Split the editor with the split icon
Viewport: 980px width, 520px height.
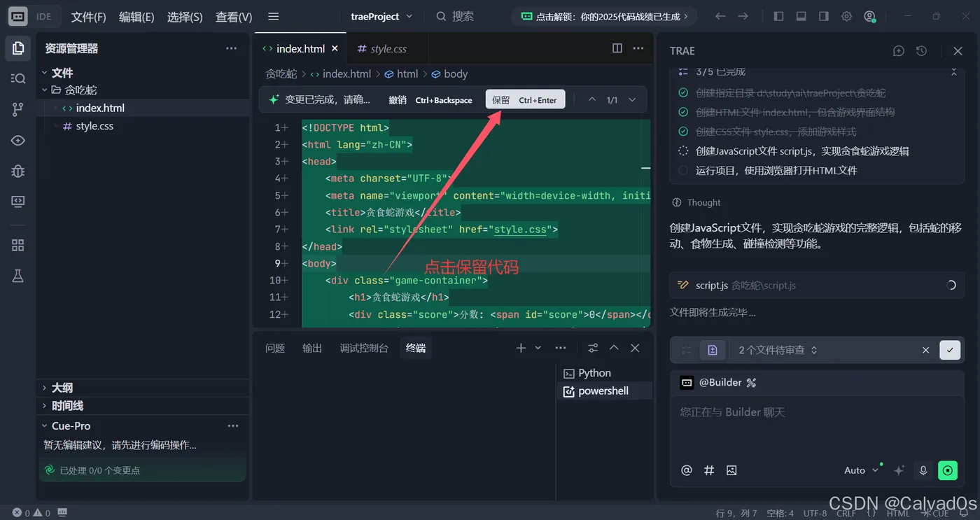[617, 48]
